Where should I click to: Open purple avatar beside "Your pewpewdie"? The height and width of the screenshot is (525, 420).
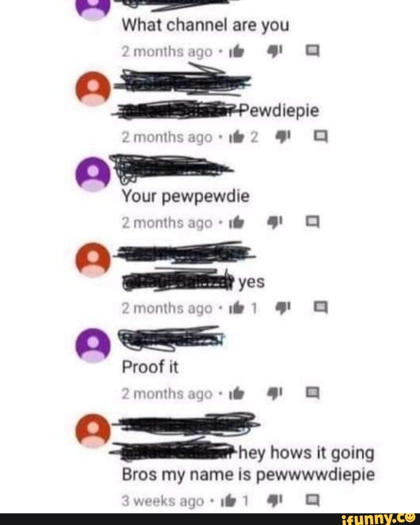coord(93,174)
